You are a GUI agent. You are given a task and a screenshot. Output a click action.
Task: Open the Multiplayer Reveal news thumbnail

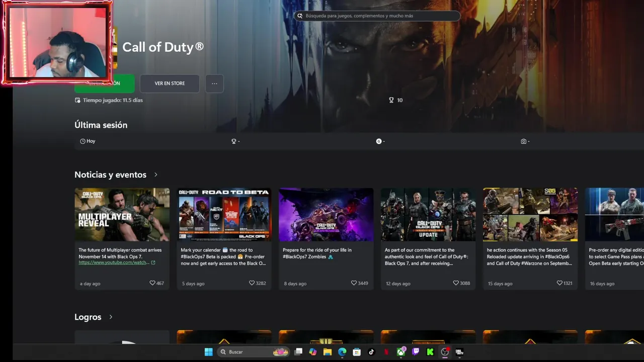point(122,215)
